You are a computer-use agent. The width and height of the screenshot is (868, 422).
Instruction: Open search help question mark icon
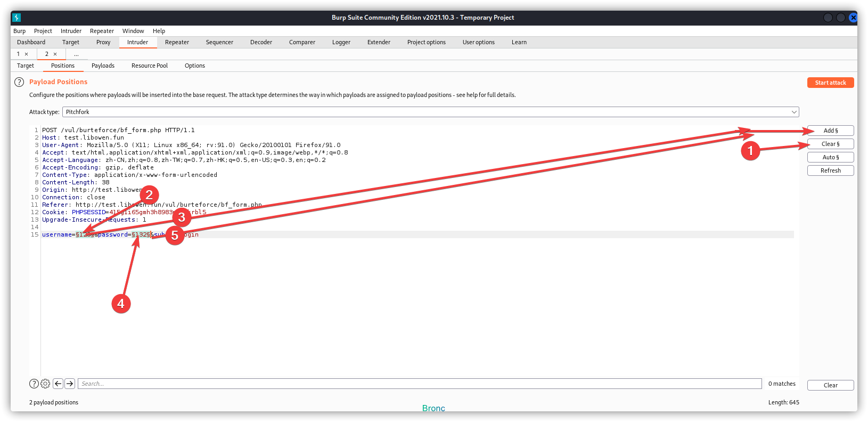[34, 384]
